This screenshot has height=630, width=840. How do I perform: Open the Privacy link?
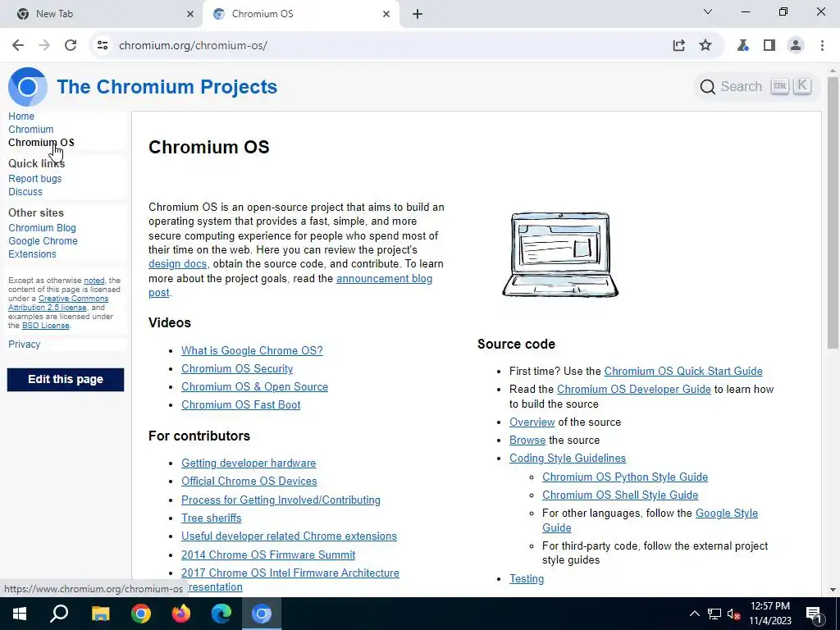click(24, 345)
